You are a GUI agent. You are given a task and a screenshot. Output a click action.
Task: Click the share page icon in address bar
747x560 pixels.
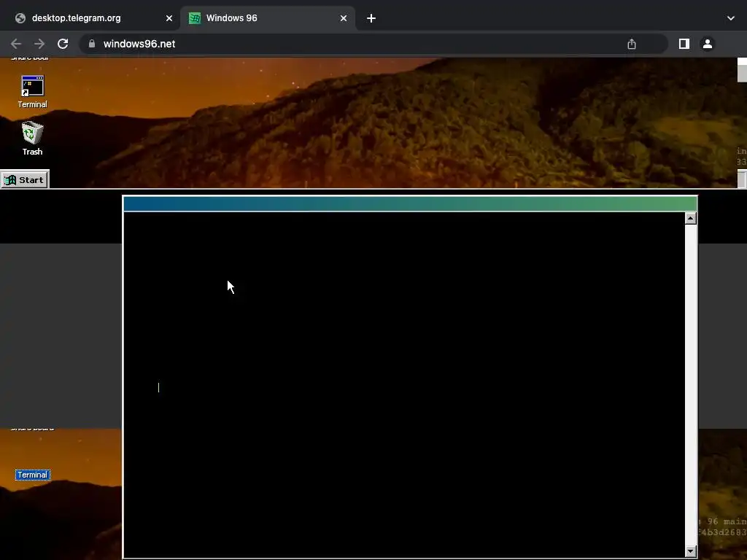tap(632, 44)
